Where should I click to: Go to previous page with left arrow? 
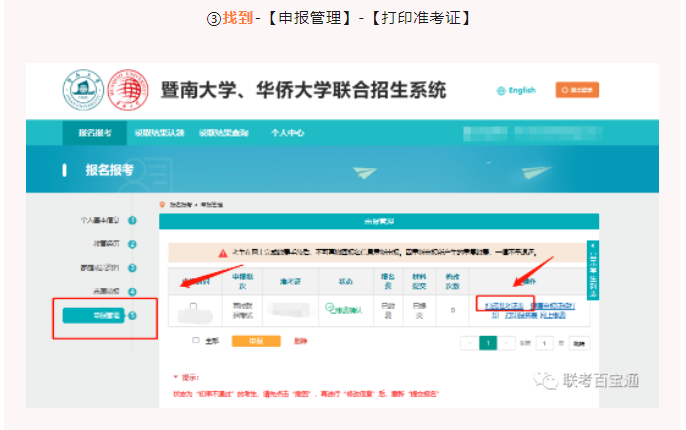[x=468, y=343]
